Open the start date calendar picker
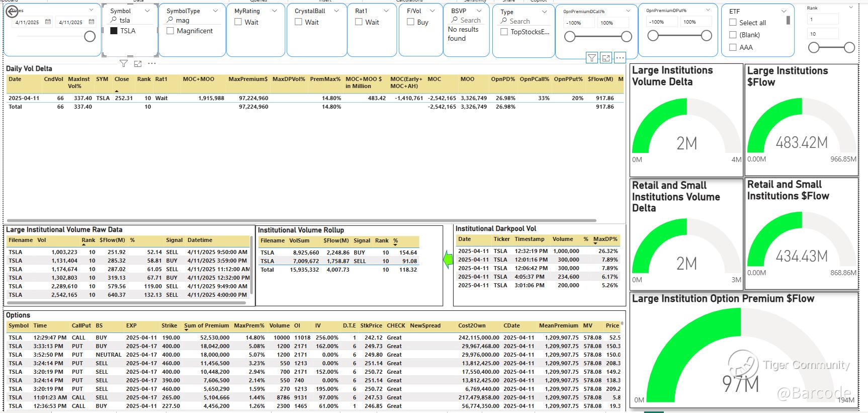 [48, 22]
